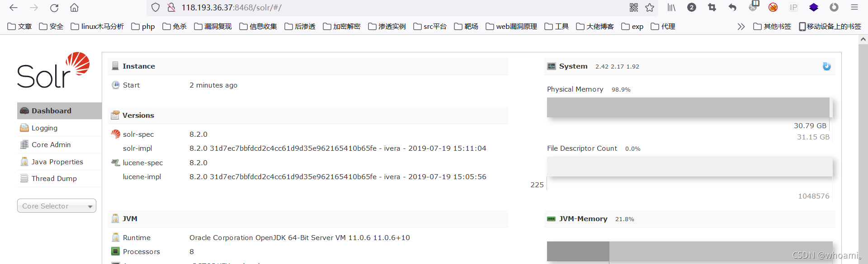
Task: Click the JVM Runtime value text
Action: coord(300,237)
